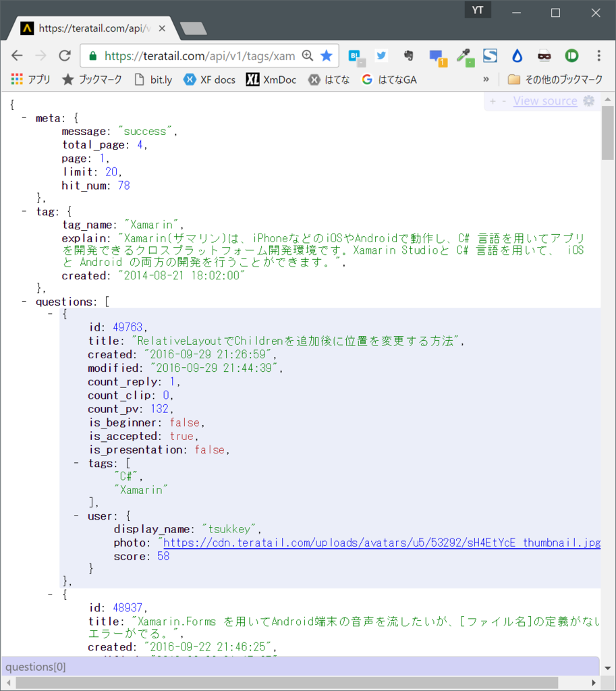Open the masked face extension icon
Viewport: 616px width, 691px height.
point(544,56)
